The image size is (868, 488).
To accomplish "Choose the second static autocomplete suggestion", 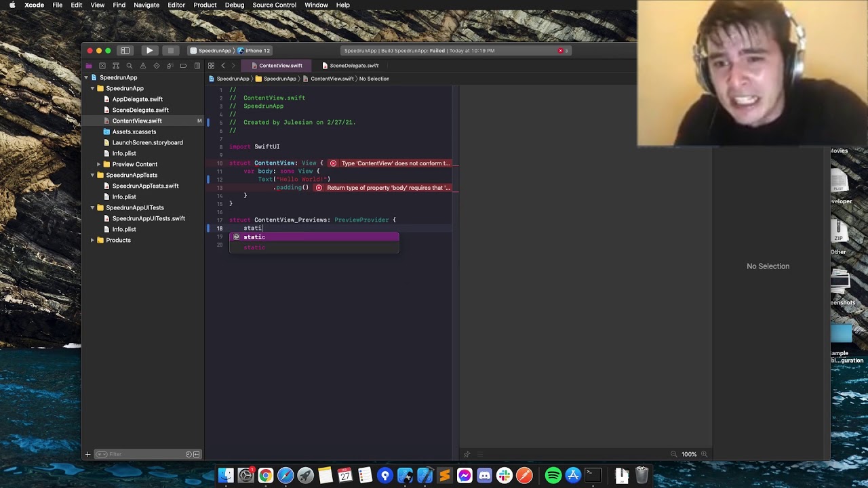I will 314,247.
